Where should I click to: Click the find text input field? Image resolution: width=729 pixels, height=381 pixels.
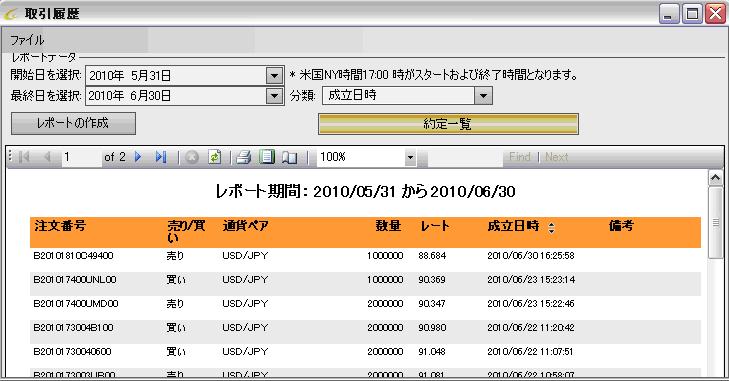coord(465,158)
